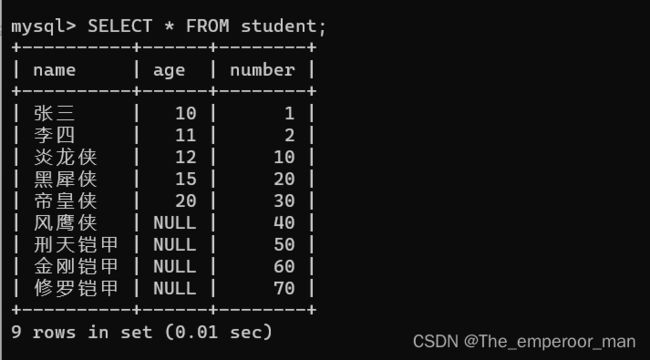
Task: Select the 李四 name cell
Action: point(54,135)
